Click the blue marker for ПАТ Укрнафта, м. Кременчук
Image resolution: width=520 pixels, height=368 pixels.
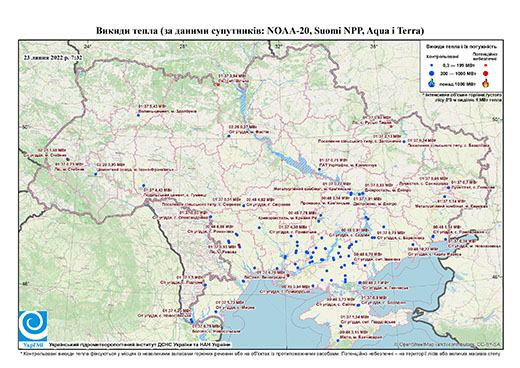tap(319, 169)
